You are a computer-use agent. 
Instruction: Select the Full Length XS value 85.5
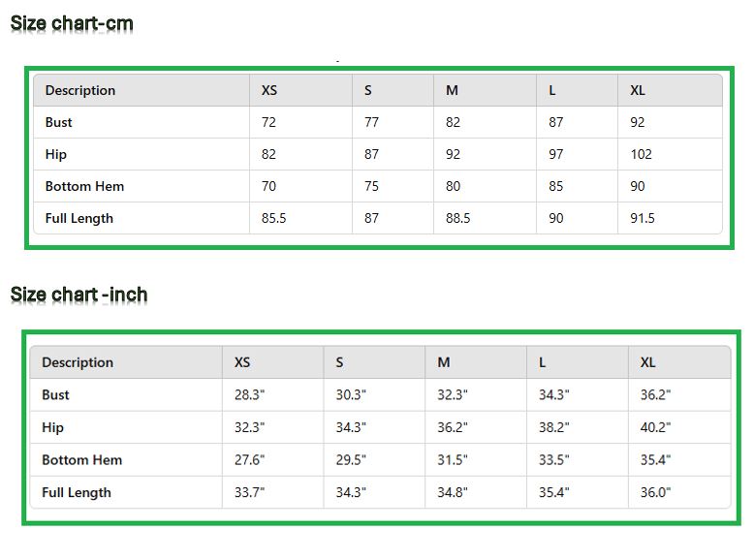pos(273,218)
